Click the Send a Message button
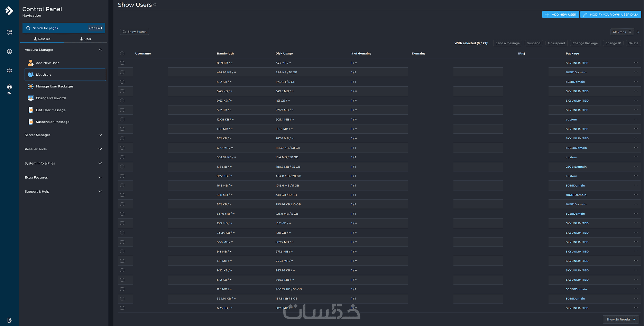Screen dimensions: 644x326 pos(508,43)
